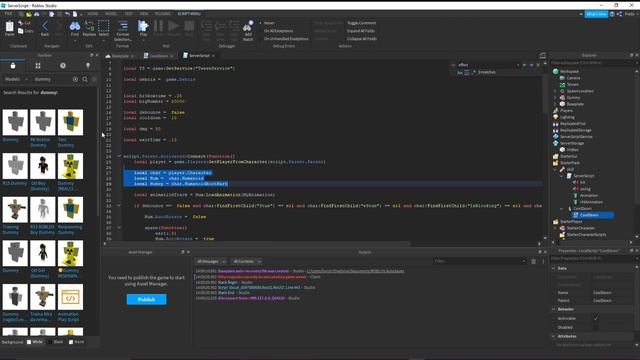Open the All Messages filter dropdown
This screenshot has width=640, height=360.
[x=211, y=261]
